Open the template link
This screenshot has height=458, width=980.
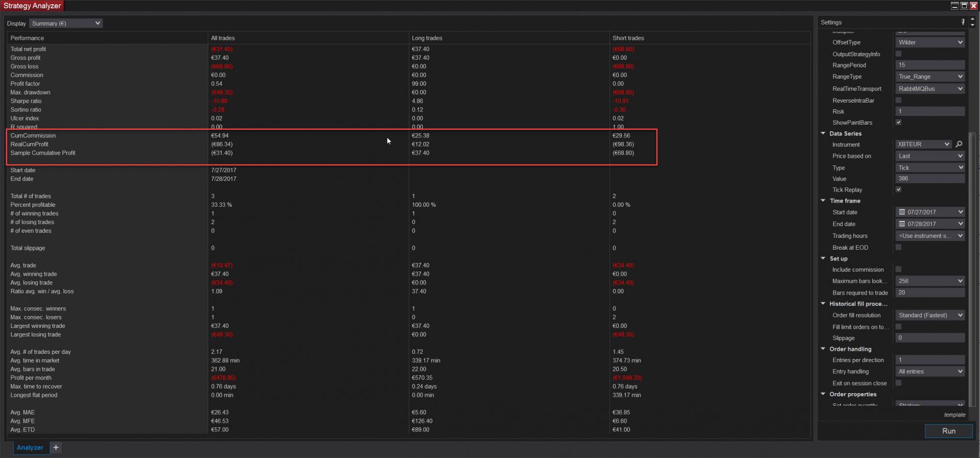[x=954, y=415]
